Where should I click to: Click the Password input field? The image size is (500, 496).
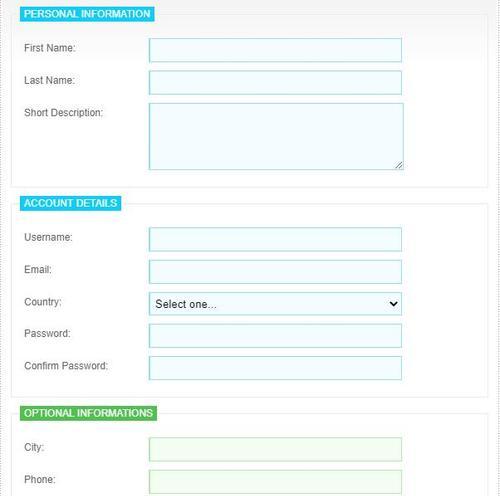275,336
